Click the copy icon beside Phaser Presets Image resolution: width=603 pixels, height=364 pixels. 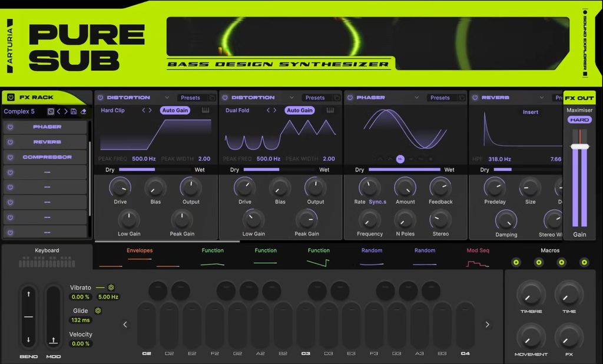462,98
